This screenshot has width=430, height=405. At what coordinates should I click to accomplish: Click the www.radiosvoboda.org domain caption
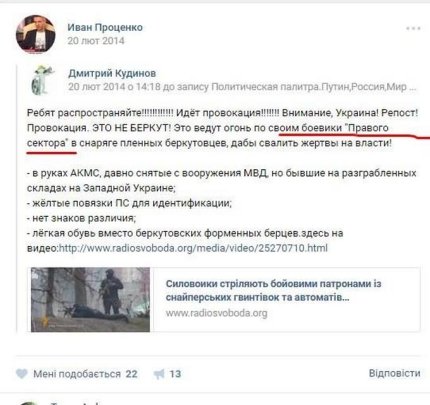216,313
